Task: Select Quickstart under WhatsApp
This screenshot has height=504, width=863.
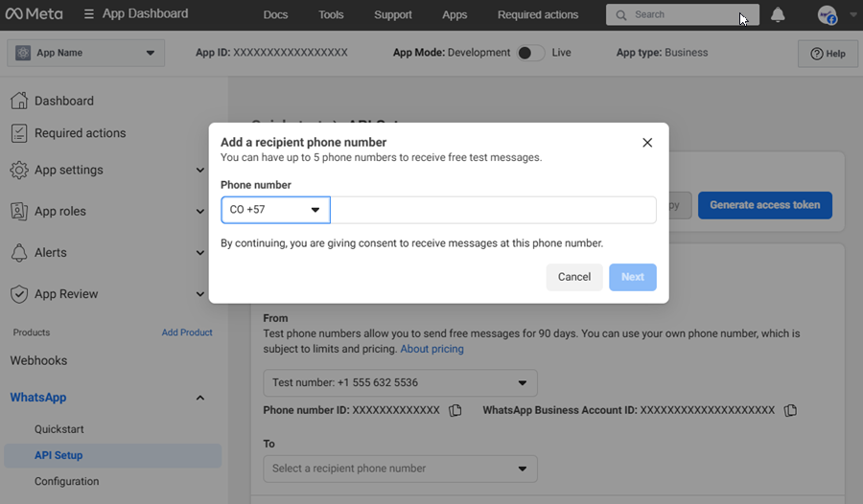Action: pyautogui.click(x=58, y=429)
